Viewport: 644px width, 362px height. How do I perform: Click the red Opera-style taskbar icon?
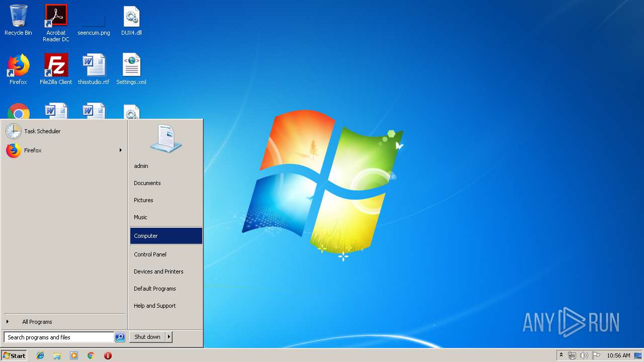(108, 355)
